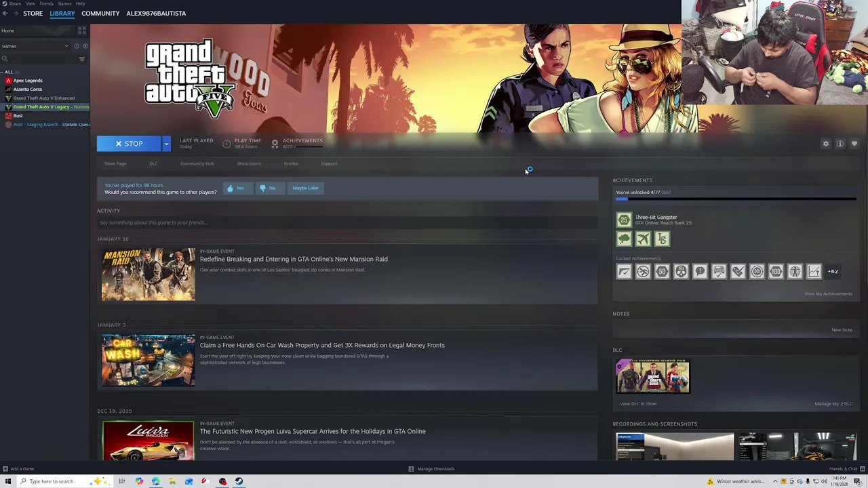Open the Guides link
The width and height of the screenshot is (868, 488).
coord(291,163)
